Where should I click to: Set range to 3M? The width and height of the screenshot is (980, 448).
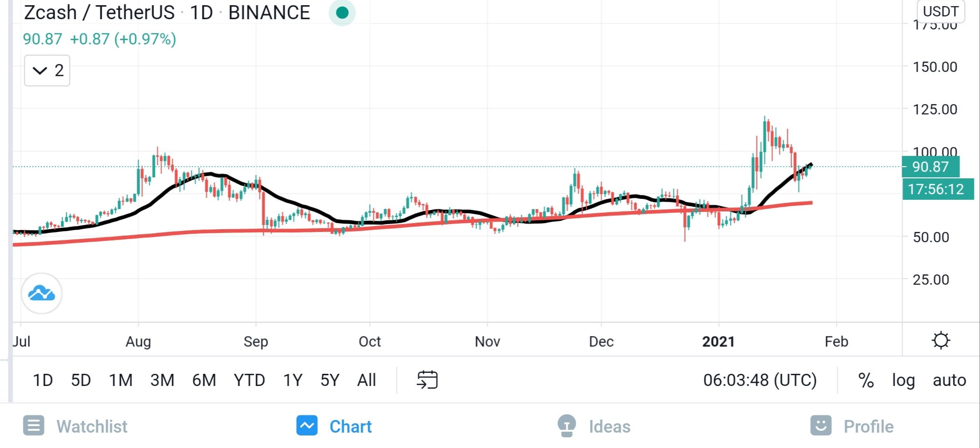coord(162,380)
